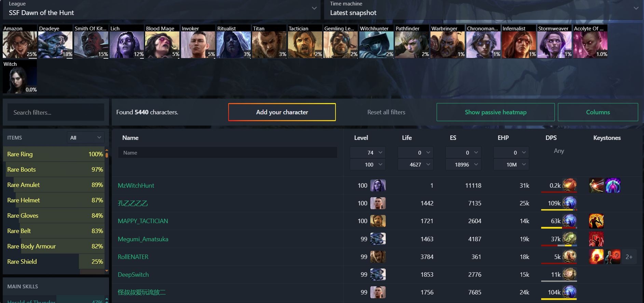
Task: Open the Megumi_Amatsuka character link
Action: coord(143,239)
